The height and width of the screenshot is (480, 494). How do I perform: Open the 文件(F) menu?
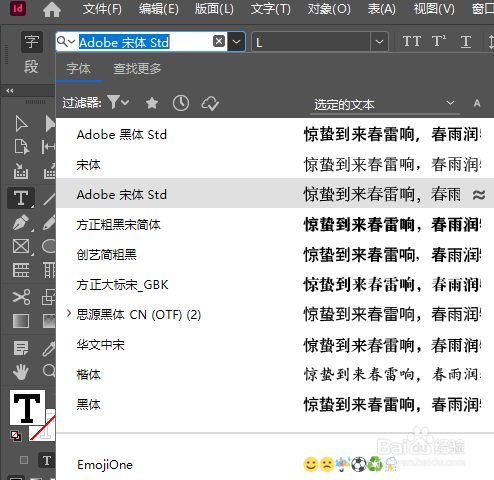(x=102, y=9)
